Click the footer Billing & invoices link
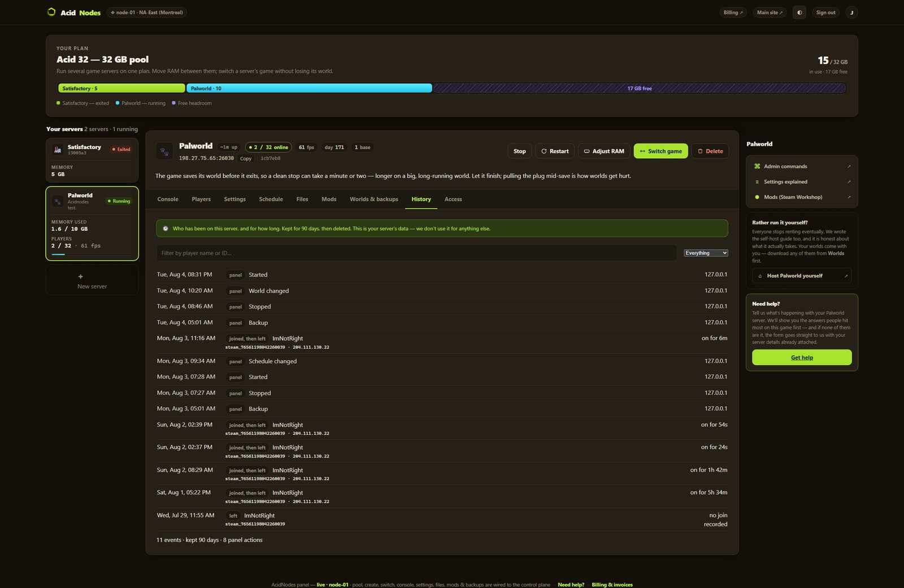Image resolution: width=904 pixels, height=588 pixels. pos(612,585)
